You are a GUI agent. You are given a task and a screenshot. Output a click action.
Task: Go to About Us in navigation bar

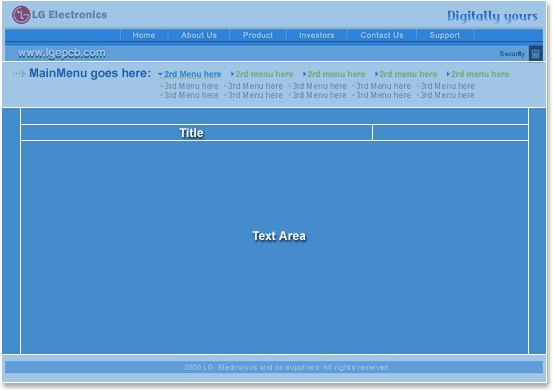(199, 35)
